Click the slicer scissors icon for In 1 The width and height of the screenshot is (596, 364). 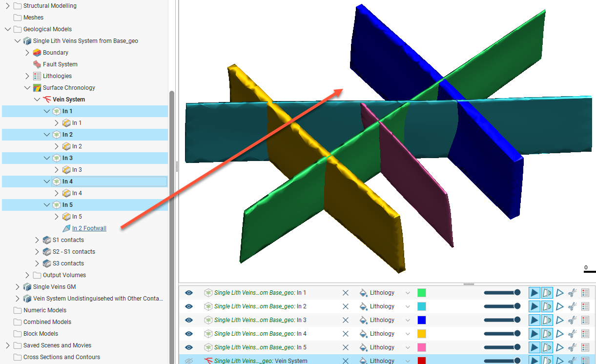click(x=573, y=293)
